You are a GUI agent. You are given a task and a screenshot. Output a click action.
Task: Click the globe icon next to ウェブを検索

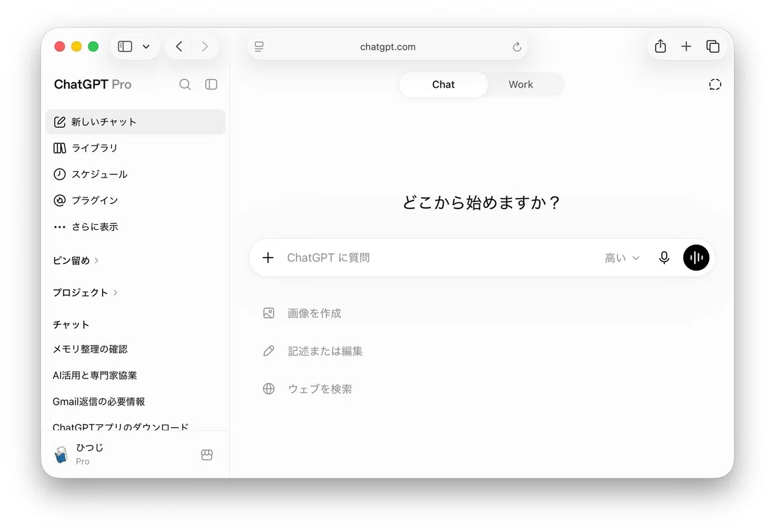[x=269, y=389]
